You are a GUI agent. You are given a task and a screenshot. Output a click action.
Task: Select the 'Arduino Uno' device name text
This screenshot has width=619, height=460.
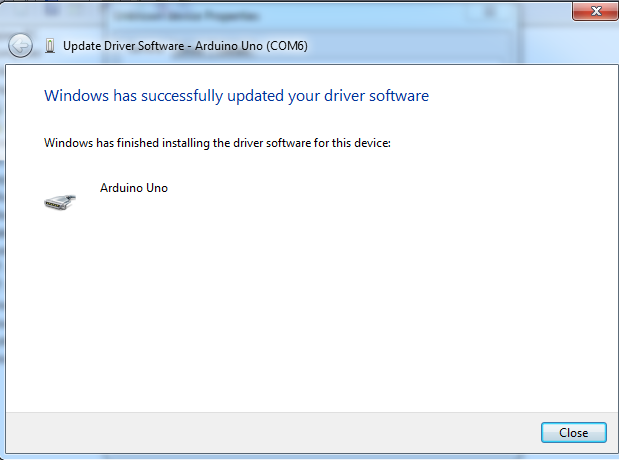134,188
